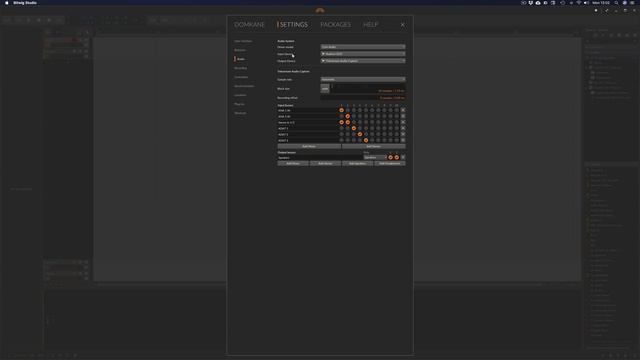Close the dashboard settings window
The height and width of the screenshot is (360, 640).
click(x=402, y=25)
